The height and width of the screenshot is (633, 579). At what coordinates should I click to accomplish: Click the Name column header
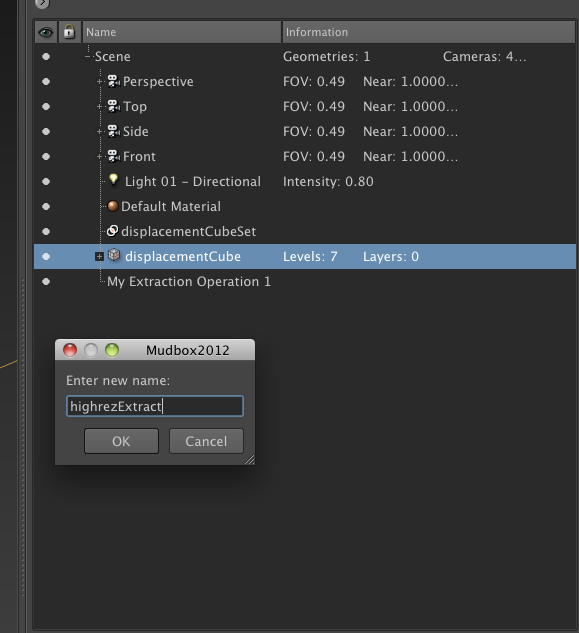pos(182,32)
